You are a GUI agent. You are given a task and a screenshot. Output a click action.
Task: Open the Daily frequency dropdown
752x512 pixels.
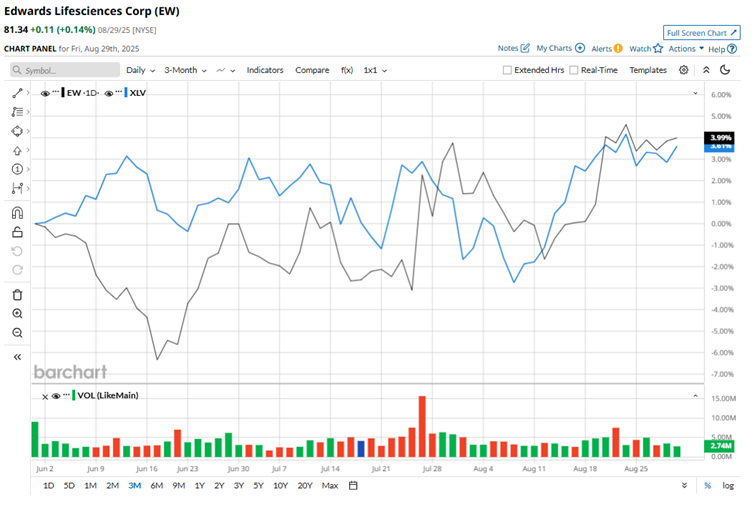click(141, 70)
